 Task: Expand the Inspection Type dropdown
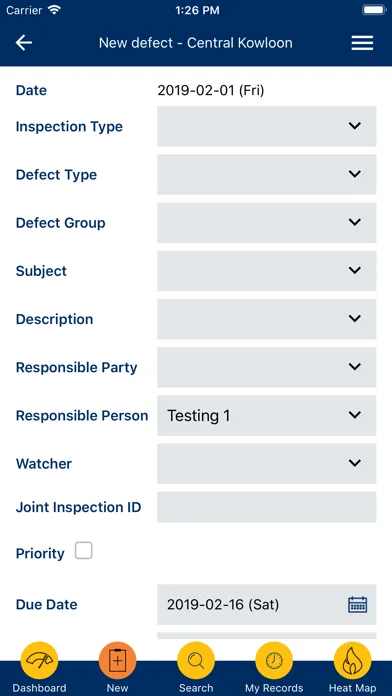[x=267, y=126]
